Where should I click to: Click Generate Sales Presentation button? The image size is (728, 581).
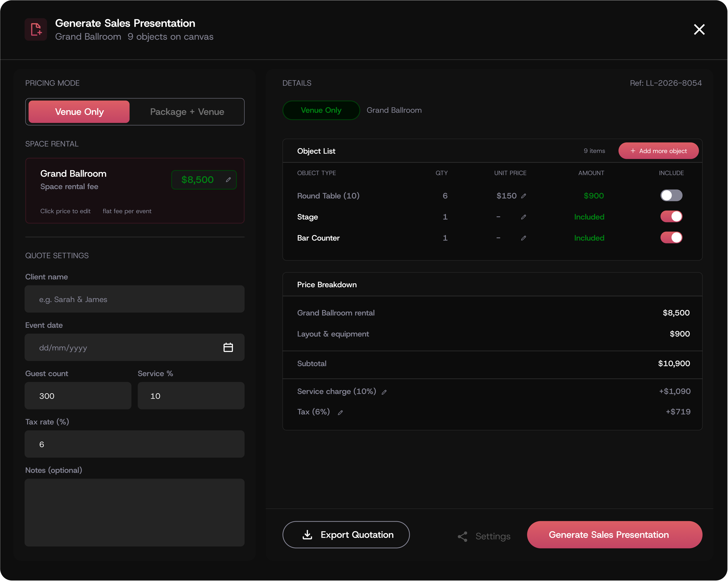[615, 535]
